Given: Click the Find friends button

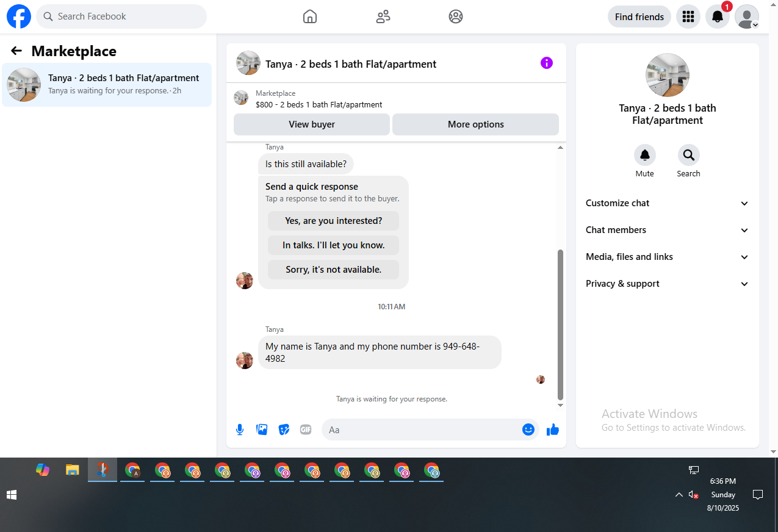Looking at the screenshot, I should click(639, 16).
